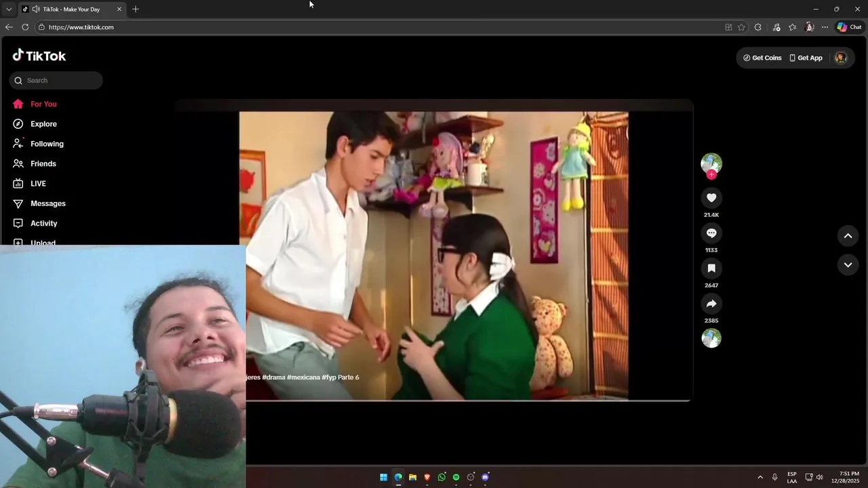
Task: Share the video with arrow icon
Action: click(711, 304)
